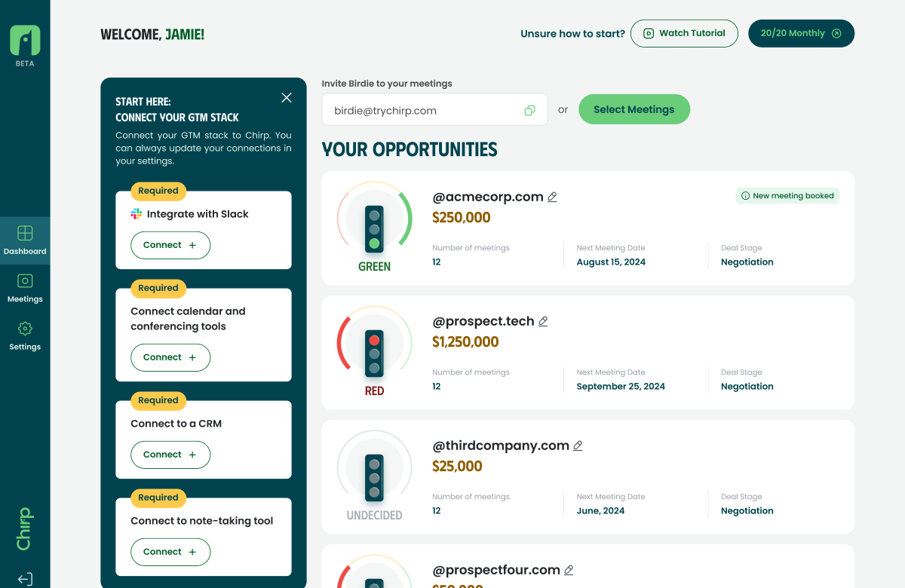Click pencil icon next to @prospect.tech
Image resolution: width=905 pixels, height=588 pixels.
point(543,321)
